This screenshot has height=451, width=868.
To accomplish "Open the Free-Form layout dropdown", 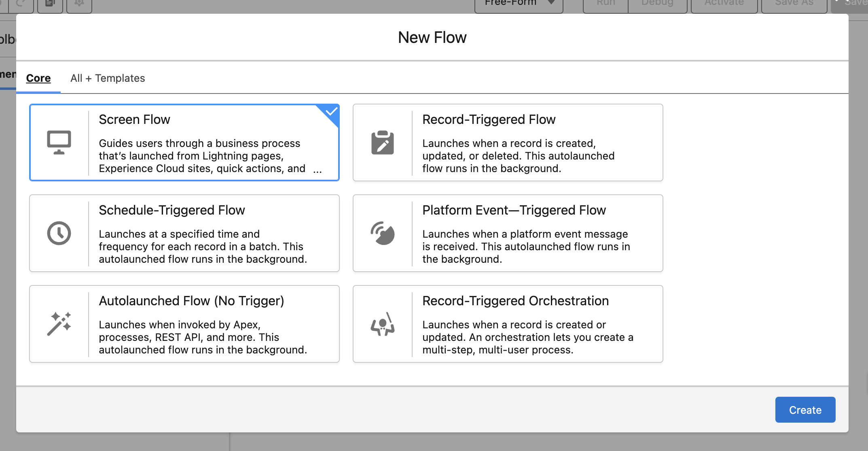I will (511, 4).
